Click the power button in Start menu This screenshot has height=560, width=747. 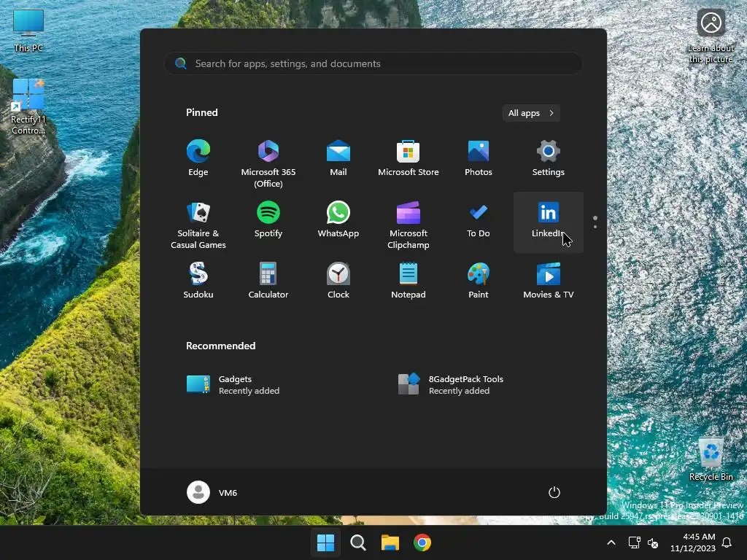point(554,492)
